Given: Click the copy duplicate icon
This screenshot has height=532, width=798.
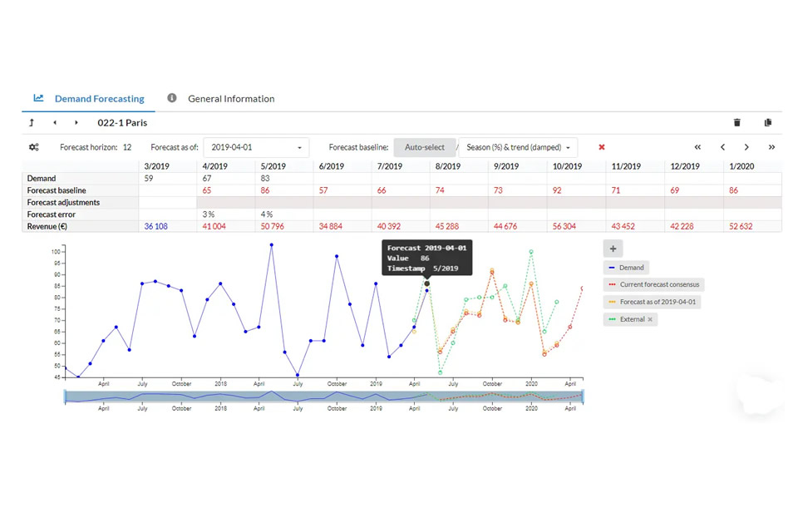Looking at the screenshot, I should click(x=767, y=123).
